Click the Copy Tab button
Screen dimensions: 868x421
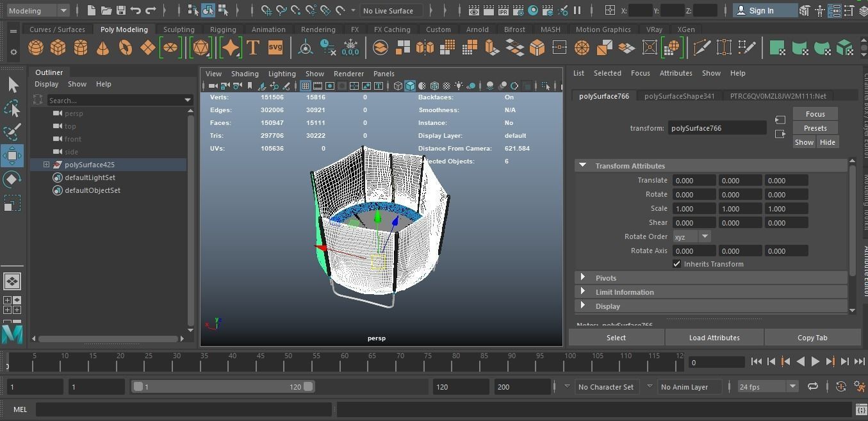pos(812,338)
